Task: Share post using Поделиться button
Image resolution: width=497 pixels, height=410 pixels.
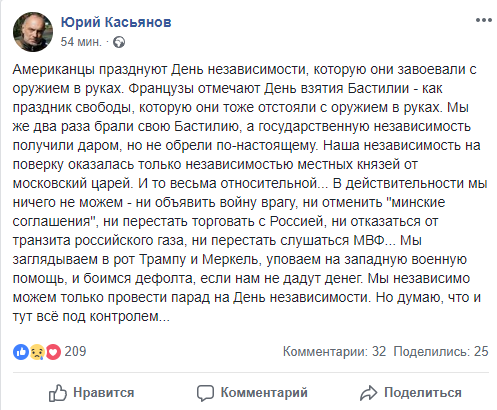Action: [x=411, y=393]
